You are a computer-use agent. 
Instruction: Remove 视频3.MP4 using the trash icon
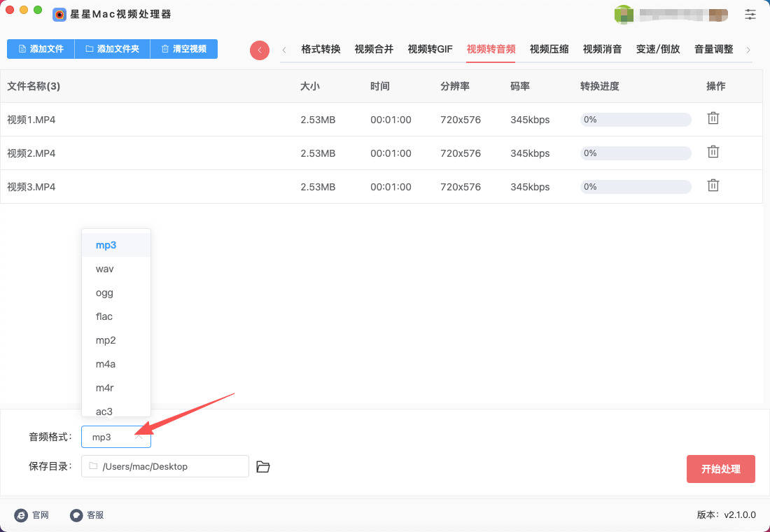(x=713, y=185)
